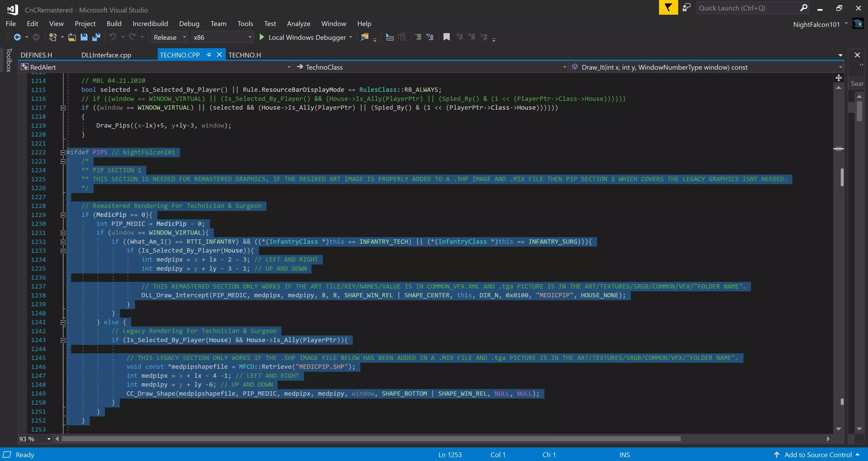The width and height of the screenshot is (868, 461).
Task: Start the Local Windows Debugger
Action: point(262,37)
